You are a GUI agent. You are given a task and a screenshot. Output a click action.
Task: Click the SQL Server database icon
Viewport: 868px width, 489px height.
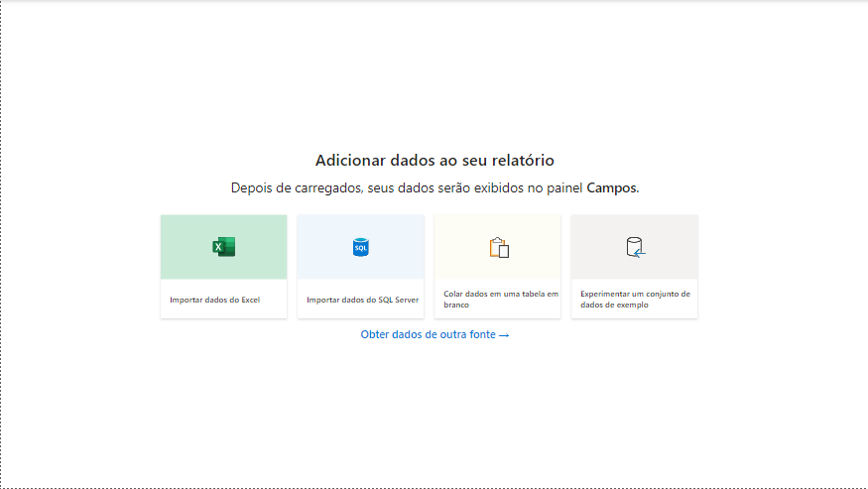click(x=361, y=247)
